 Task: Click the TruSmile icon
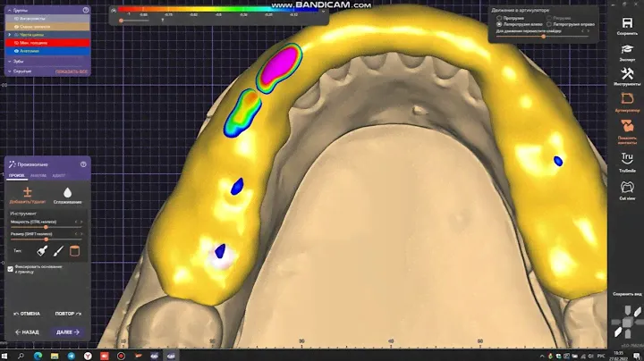(x=627, y=158)
